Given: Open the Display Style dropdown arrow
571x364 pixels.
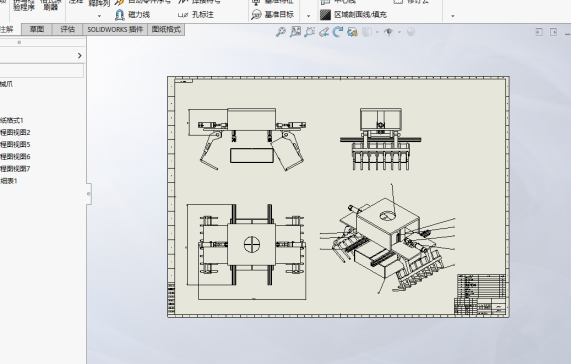Looking at the screenshot, I should 377,32.
